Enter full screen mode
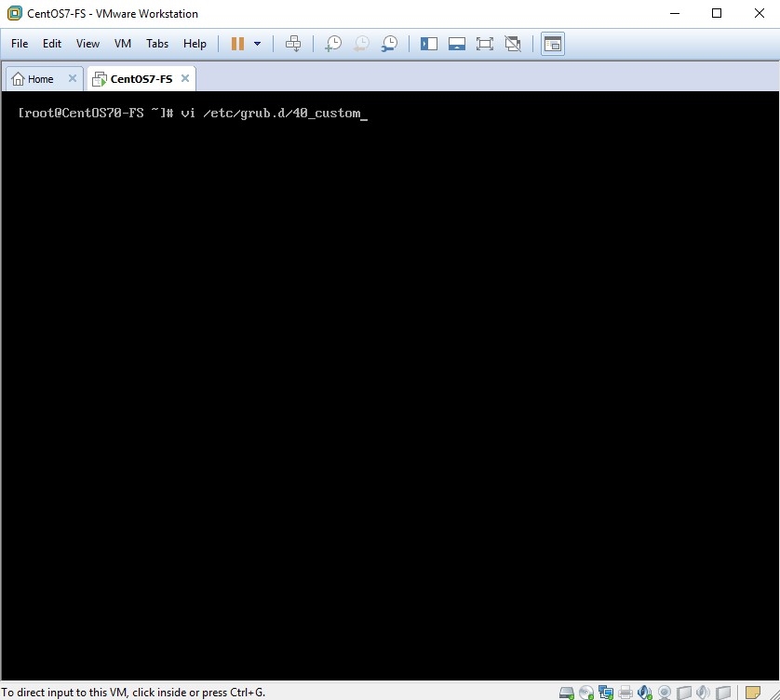The width and height of the screenshot is (780, 700). pyautogui.click(x=484, y=44)
